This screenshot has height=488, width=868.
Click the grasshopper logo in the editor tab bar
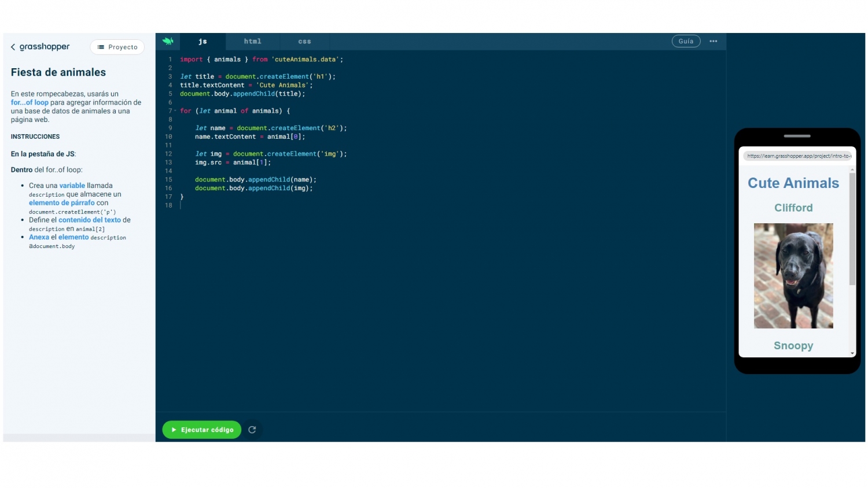tap(168, 41)
